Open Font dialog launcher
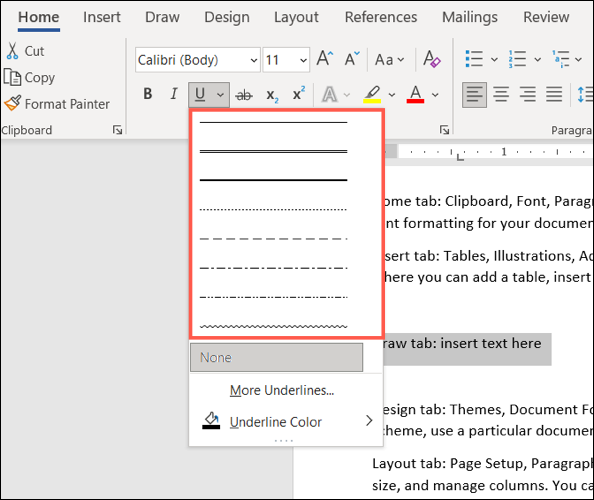594x500 pixels. 444,130
